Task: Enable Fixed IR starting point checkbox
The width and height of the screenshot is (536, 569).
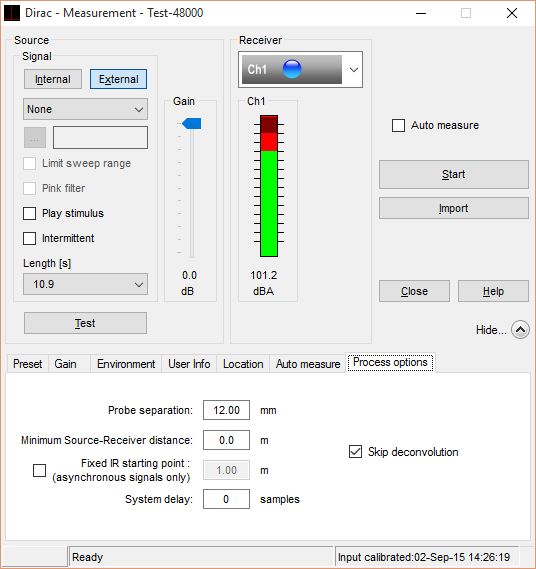Action: click(x=40, y=470)
